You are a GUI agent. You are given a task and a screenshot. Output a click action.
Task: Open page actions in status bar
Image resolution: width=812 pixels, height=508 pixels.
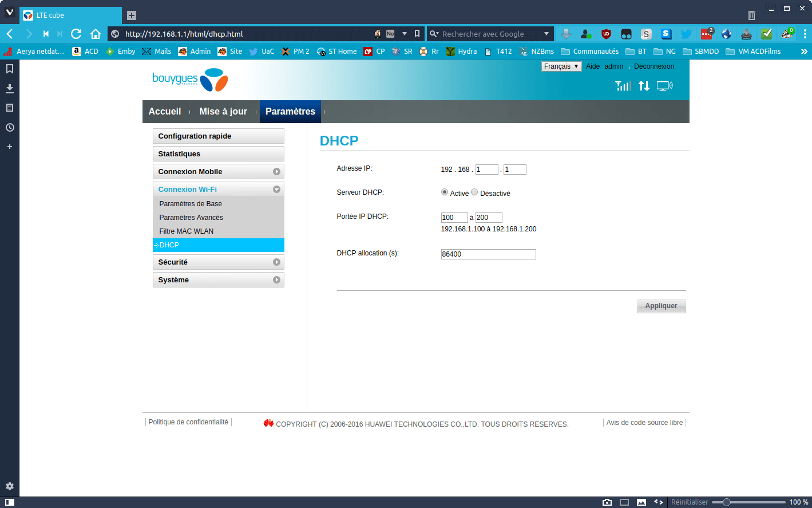click(x=659, y=502)
